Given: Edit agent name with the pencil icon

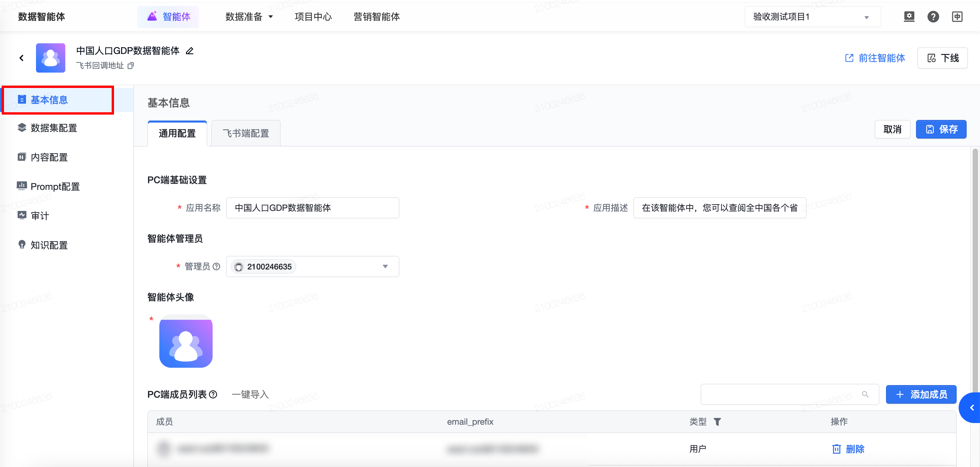Looking at the screenshot, I should 189,51.
